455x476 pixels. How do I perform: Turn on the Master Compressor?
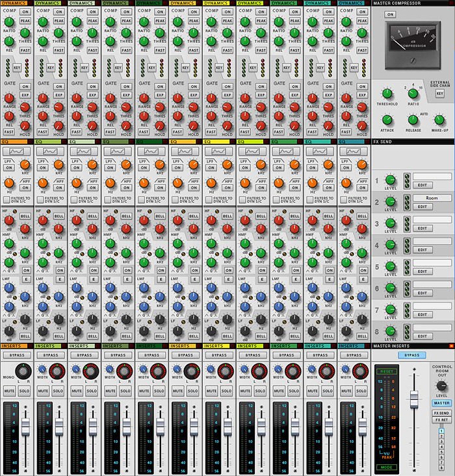point(390,15)
